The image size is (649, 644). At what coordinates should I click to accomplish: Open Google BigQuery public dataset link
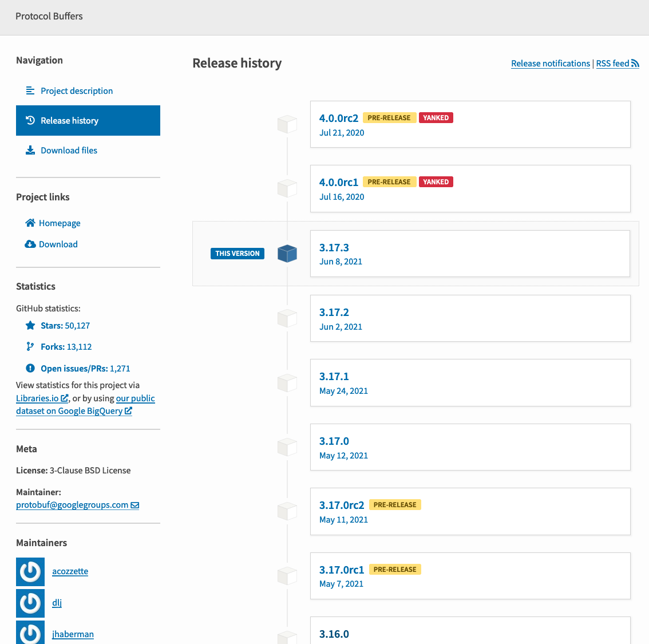point(74,411)
